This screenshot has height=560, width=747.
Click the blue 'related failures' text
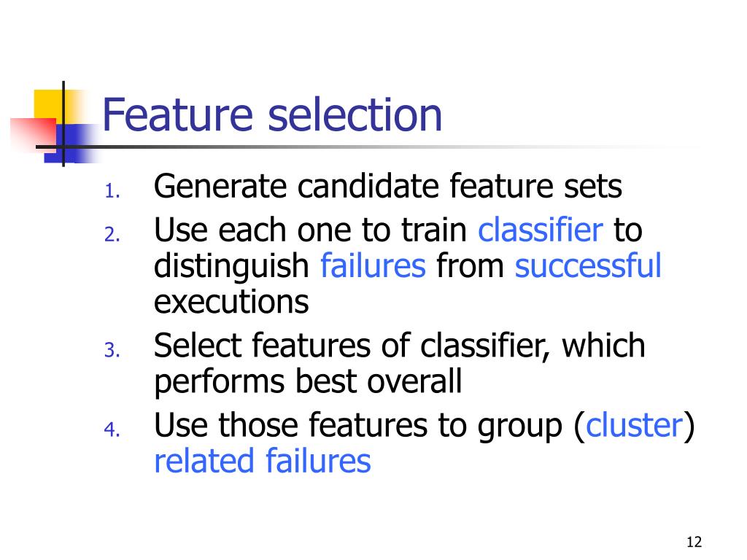[x=262, y=461]
